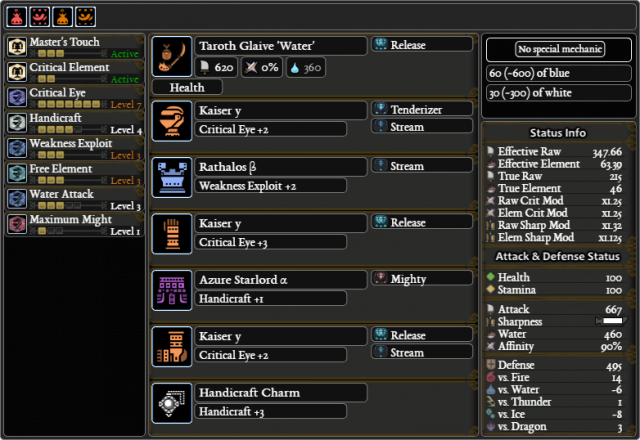Click the Health augment button
Image resolution: width=640 pixels, height=440 pixels.
[x=187, y=87]
